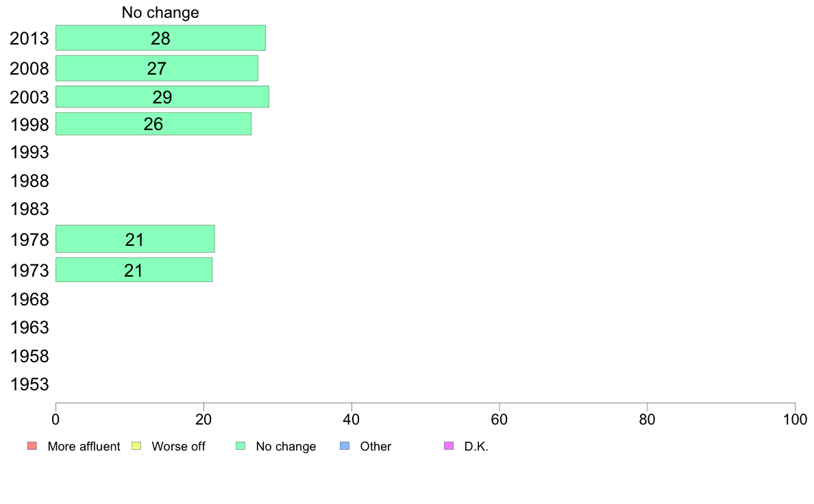Select the 1978 bar showing 21
This screenshot has height=504, width=814.
(135, 239)
